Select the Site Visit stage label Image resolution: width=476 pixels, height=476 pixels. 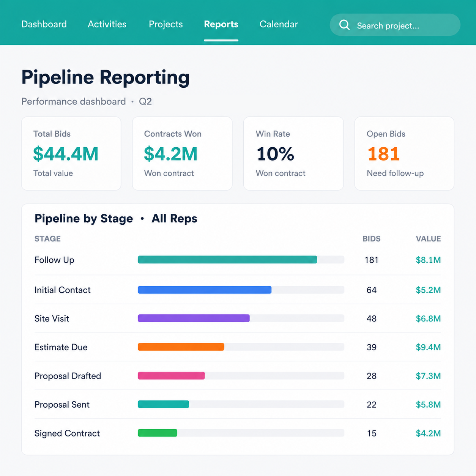(x=52, y=318)
